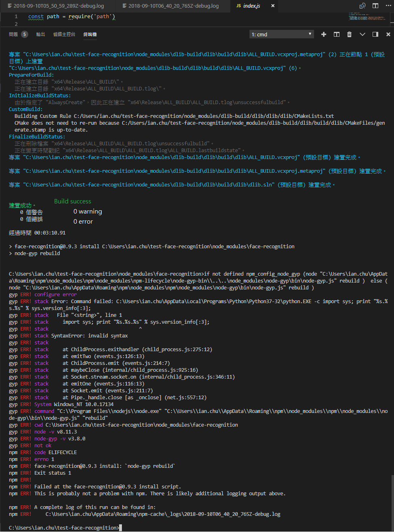
Task: Click the 'npm ERR! errno 1' line
Action: pyautogui.click(x=31, y=459)
